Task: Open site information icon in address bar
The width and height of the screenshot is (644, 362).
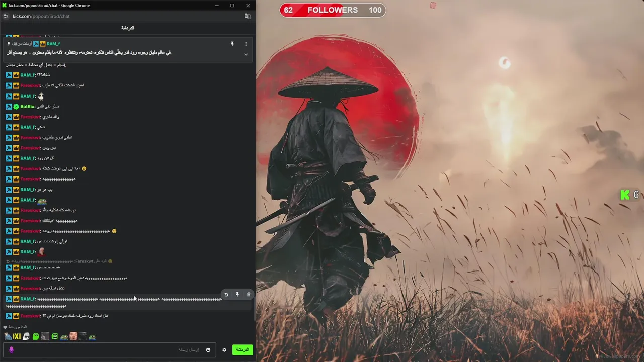Action: (6, 16)
